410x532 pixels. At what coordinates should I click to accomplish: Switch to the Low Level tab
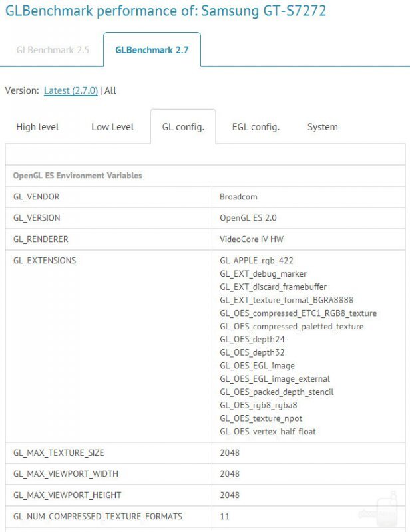[x=112, y=127]
